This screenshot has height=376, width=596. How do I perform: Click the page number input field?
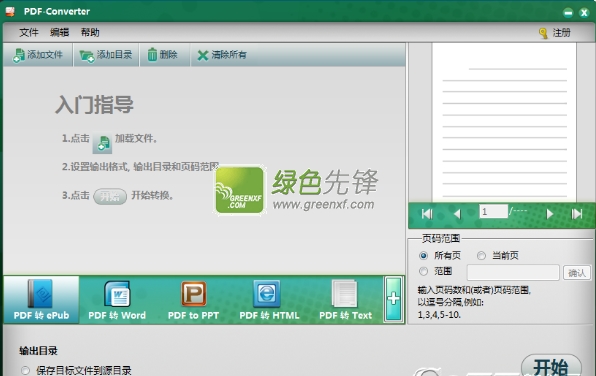coord(493,211)
